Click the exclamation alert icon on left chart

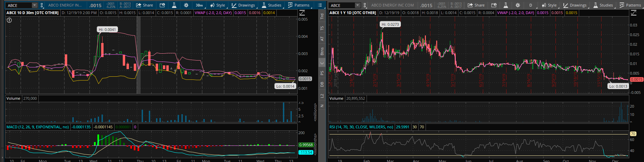click(9, 20)
